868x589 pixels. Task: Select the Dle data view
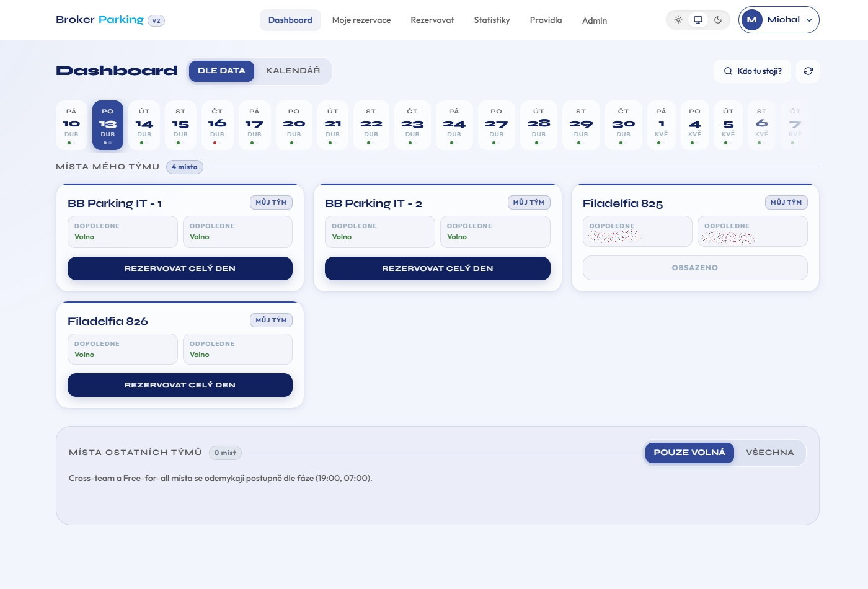tap(221, 71)
